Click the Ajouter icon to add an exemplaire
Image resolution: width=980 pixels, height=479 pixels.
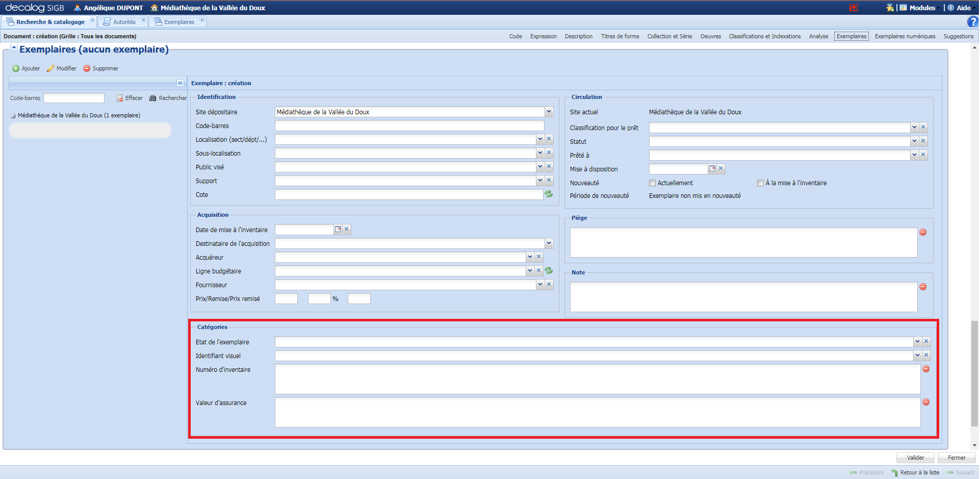point(16,68)
